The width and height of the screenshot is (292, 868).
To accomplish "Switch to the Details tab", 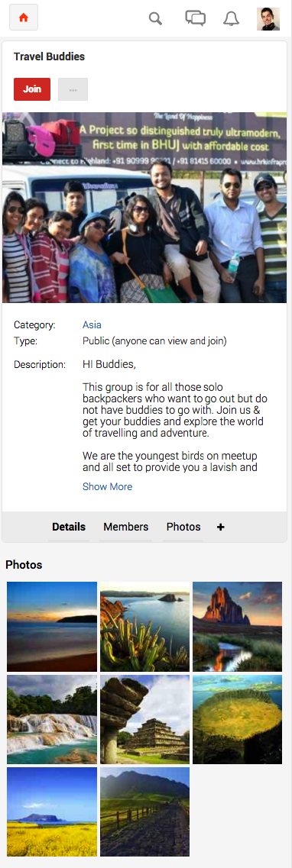I will (69, 527).
